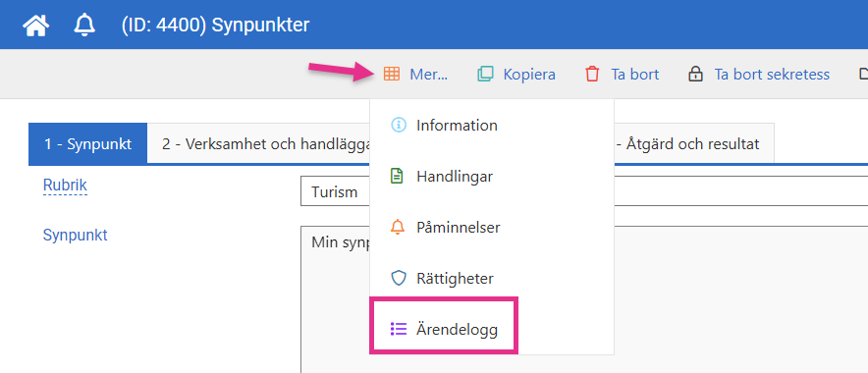The image size is (868, 373).
Task: Switch to the 1 - Synpunkt tab
Action: click(x=88, y=144)
